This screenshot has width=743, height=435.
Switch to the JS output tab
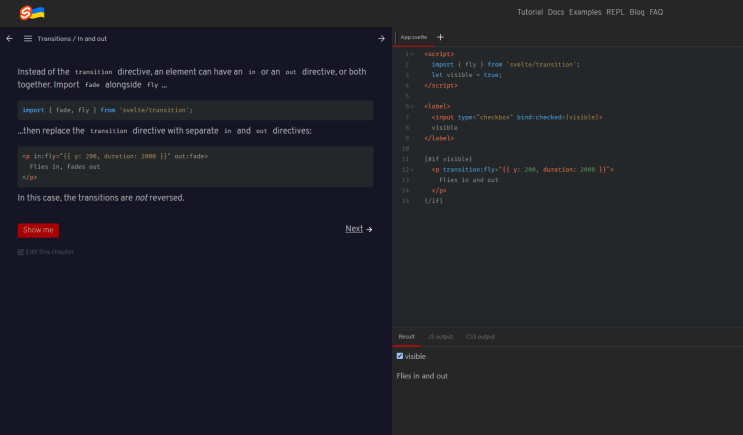[x=440, y=337]
